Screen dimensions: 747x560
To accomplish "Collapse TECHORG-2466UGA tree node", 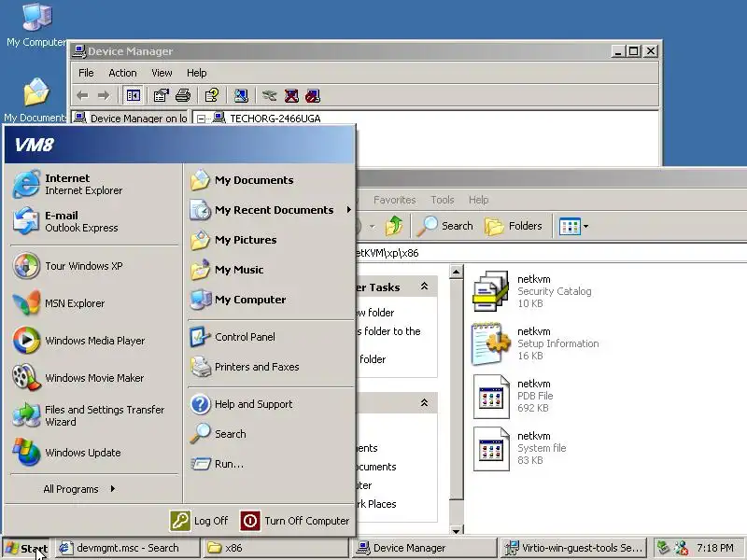I will 201,119.
